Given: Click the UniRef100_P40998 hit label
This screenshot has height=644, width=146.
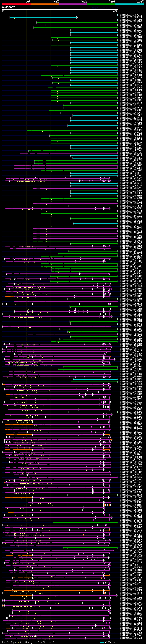Looking at the screenshot, I should (131, 123).
